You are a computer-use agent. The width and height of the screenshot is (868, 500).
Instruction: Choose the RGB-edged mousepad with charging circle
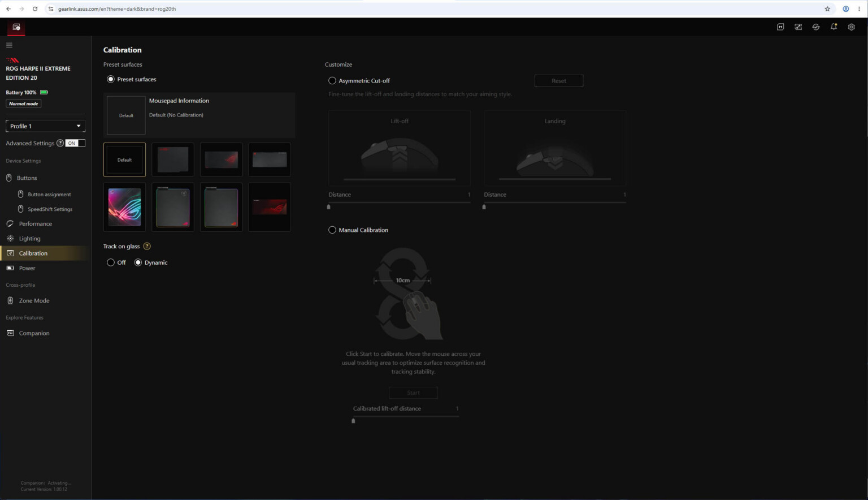pyautogui.click(x=173, y=207)
